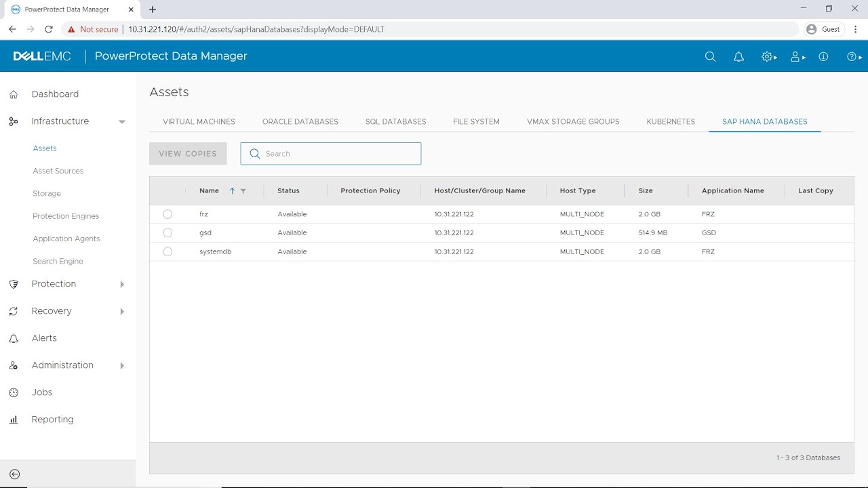Click the Reporting sidebar label
Image resolution: width=868 pixels, height=488 pixels.
pyautogui.click(x=52, y=420)
